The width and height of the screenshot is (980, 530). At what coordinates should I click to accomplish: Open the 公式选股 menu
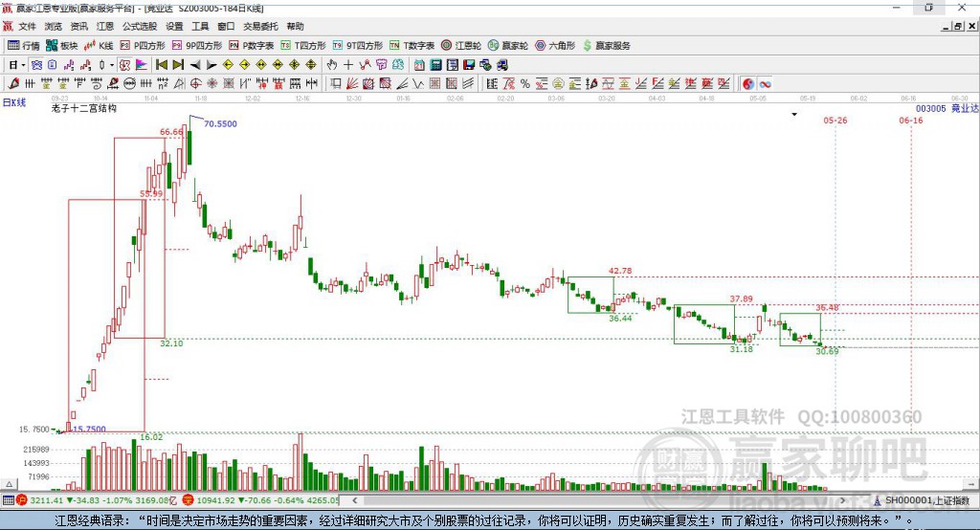140,26
